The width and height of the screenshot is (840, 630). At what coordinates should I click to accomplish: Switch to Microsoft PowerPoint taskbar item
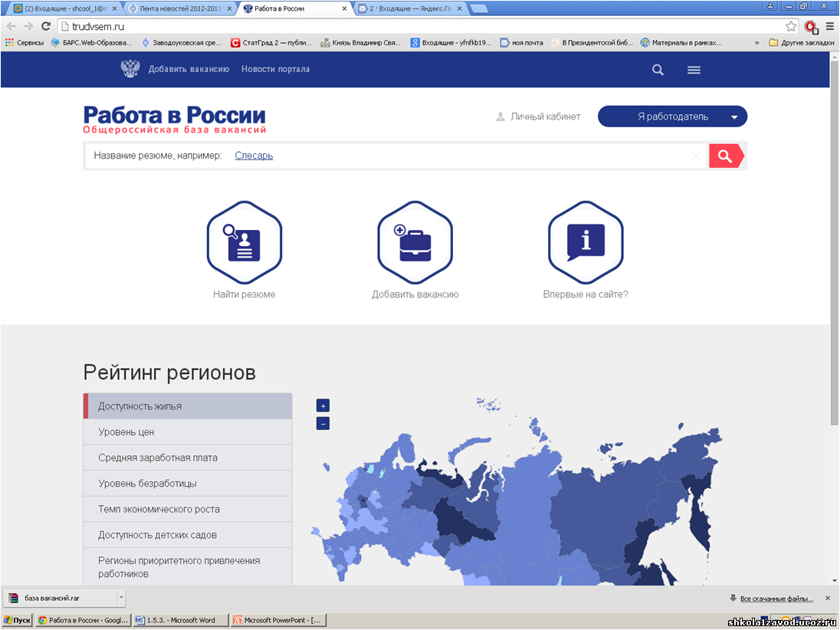[x=278, y=620]
